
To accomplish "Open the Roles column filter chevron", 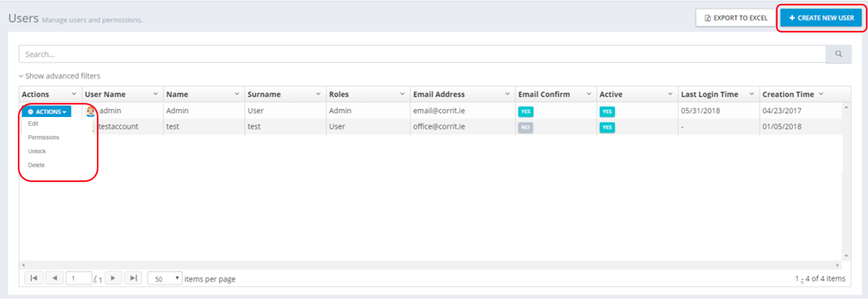I will coord(402,94).
